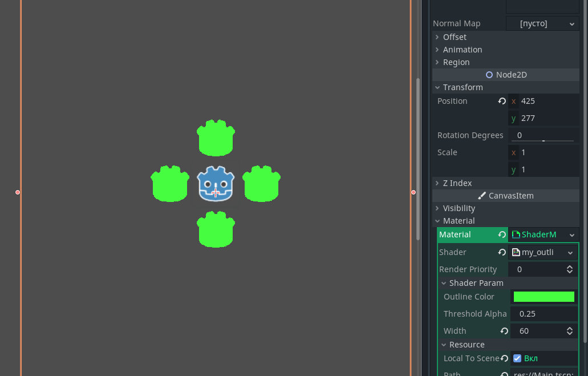The image size is (588, 376).
Task: Toggle the Local To Scene checkbox
Action: click(x=517, y=358)
